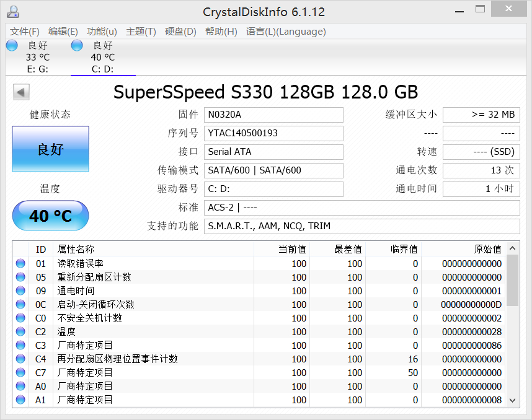Click the power on hours field 1 小时
532x420 pixels.
pos(481,189)
